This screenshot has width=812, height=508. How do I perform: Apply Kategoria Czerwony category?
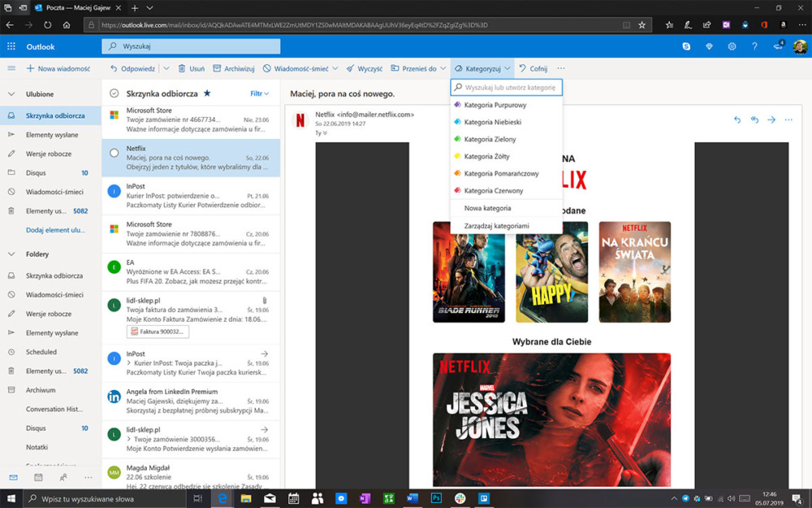tap(506, 191)
